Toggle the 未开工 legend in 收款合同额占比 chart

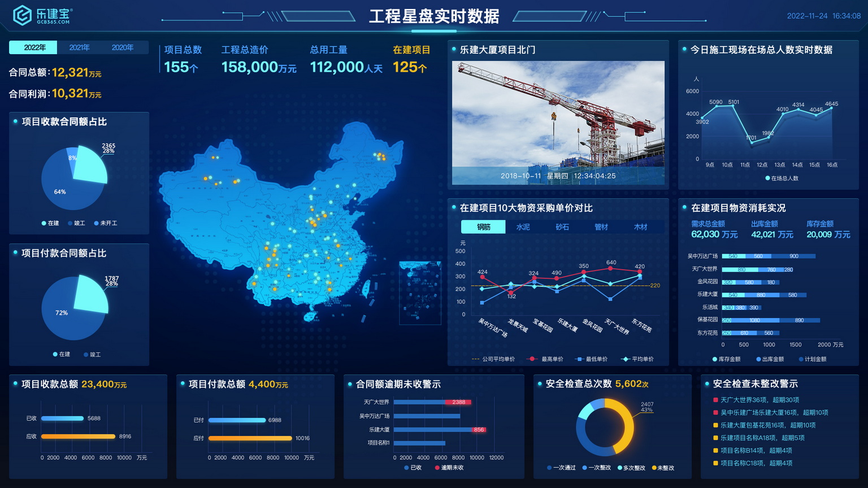tap(106, 223)
